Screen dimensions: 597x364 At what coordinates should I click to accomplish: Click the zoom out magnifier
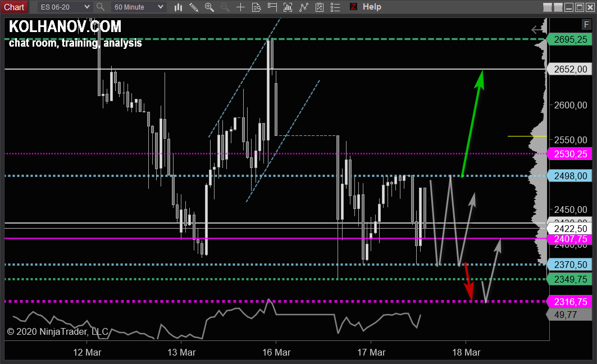point(225,7)
